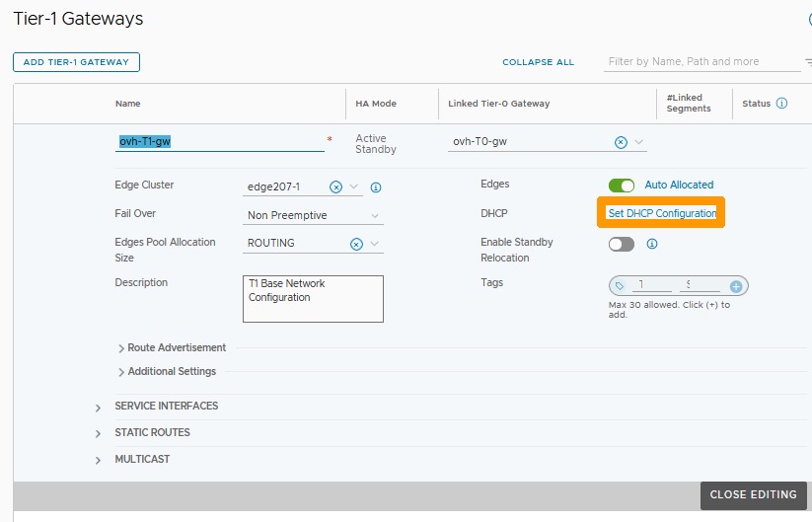The width and height of the screenshot is (812, 522).
Task: Open Enable Standby Relocation info icon
Action: (x=652, y=244)
